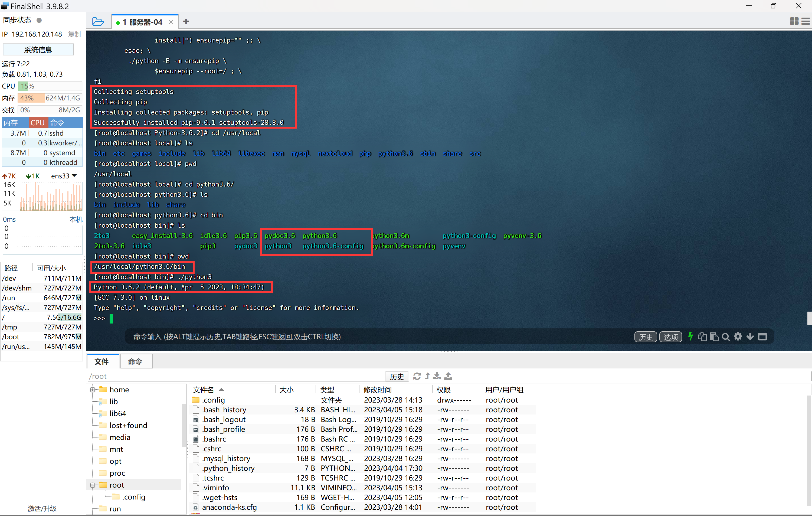Click the copy icon in the toolbar
This screenshot has width=812, height=516.
coord(702,337)
